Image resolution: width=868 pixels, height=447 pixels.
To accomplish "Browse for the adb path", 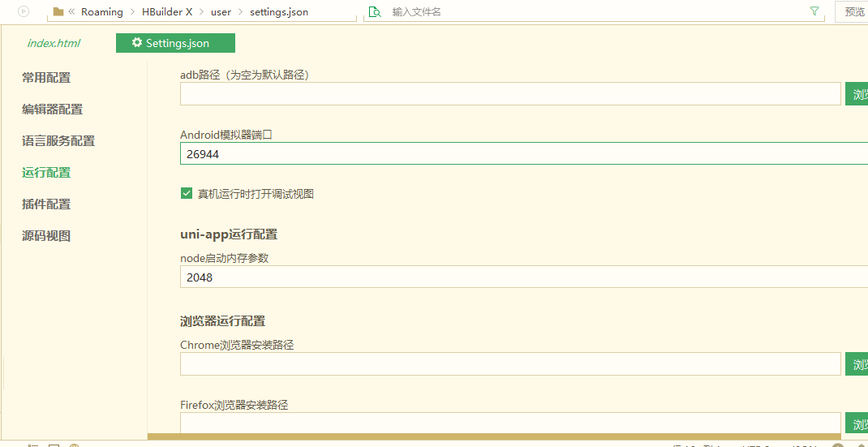I will pyautogui.click(x=857, y=93).
